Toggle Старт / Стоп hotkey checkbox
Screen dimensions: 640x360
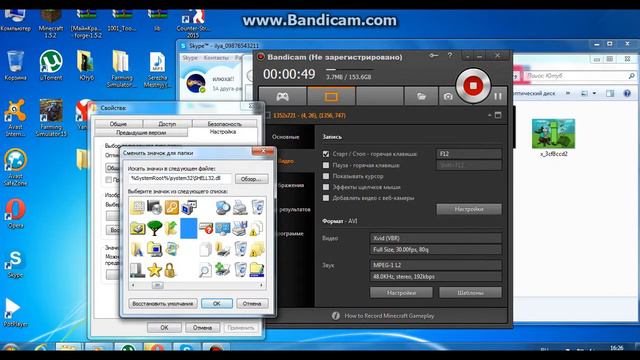click(326, 154)
